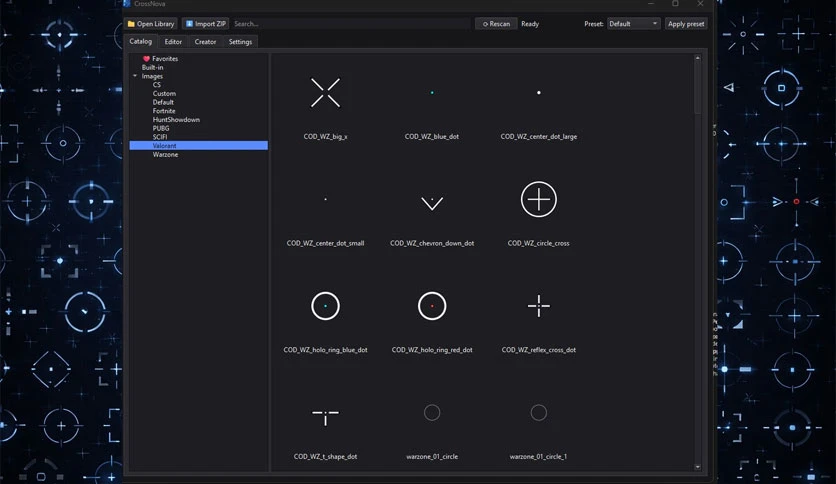Select the Custom folder in tree
This screenshot has width=836, height=484.
point(164,94)
